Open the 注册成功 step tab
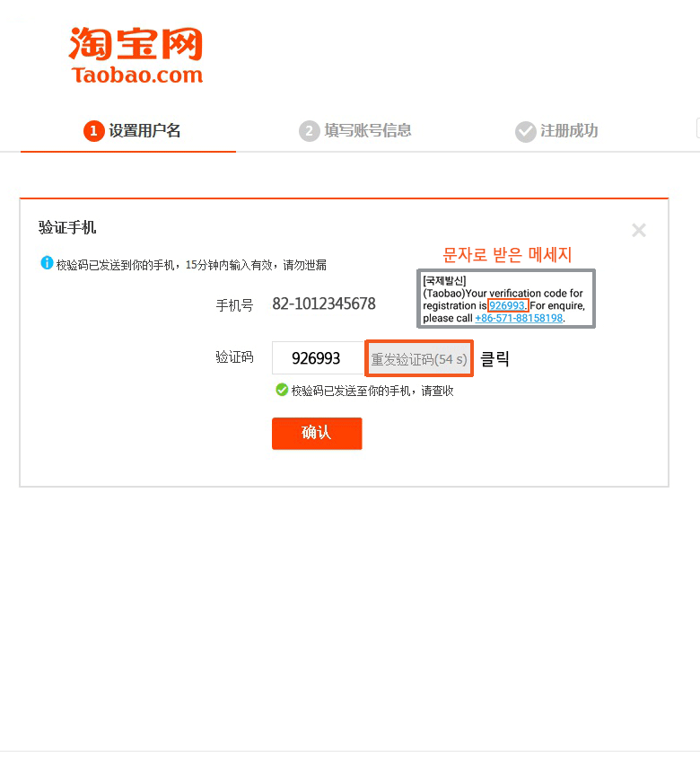The width and height of the screenshot is (700, 757). click(556, 131)
